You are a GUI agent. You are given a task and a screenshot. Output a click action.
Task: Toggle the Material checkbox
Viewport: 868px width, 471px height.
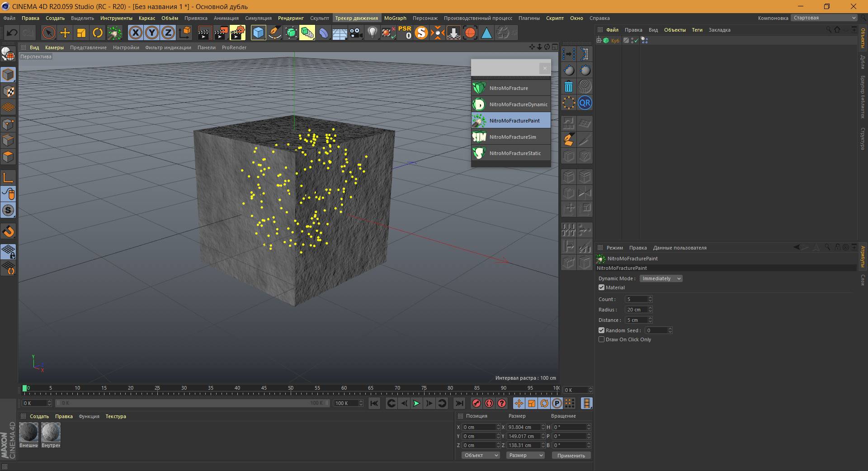point(601,287)
